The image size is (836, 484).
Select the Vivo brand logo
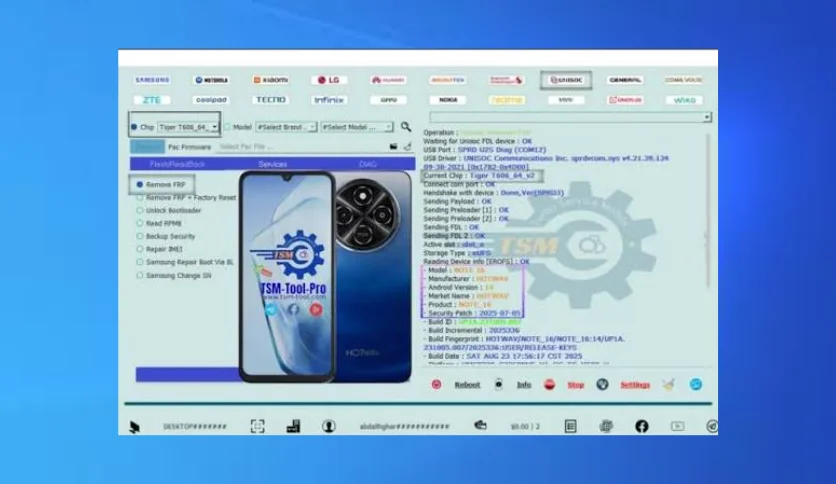point(566,100)
